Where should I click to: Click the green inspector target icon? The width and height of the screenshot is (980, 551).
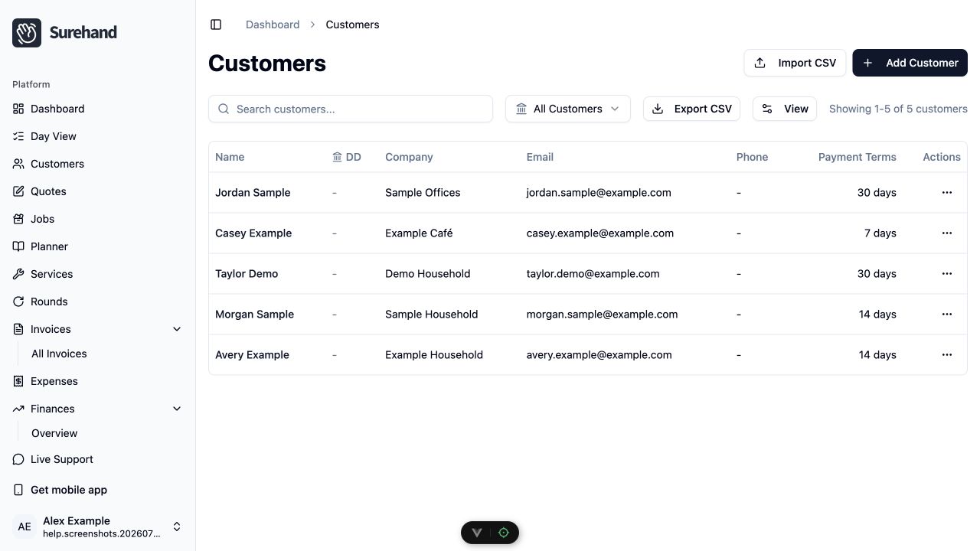tap(504, 533)
